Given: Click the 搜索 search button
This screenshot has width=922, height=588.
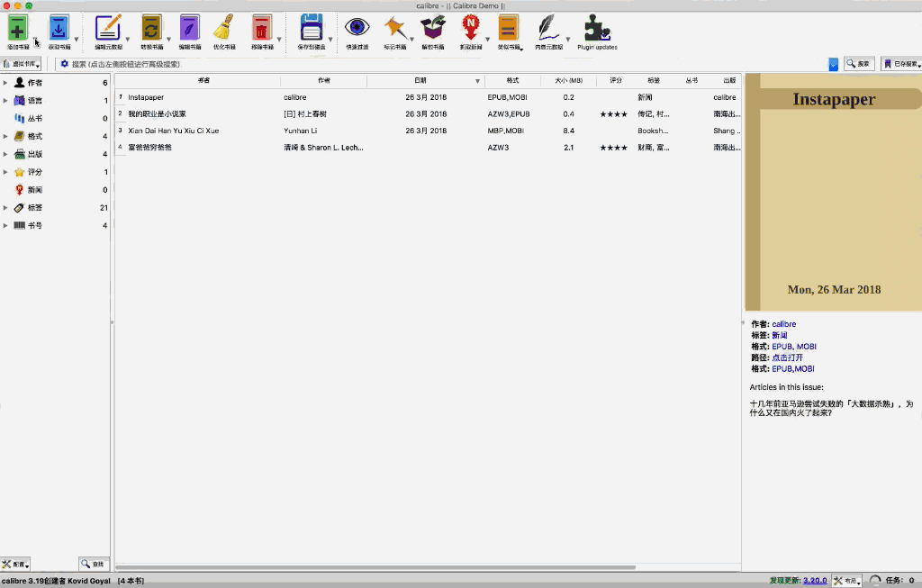Looking at the screenshot, I should 859,64.
